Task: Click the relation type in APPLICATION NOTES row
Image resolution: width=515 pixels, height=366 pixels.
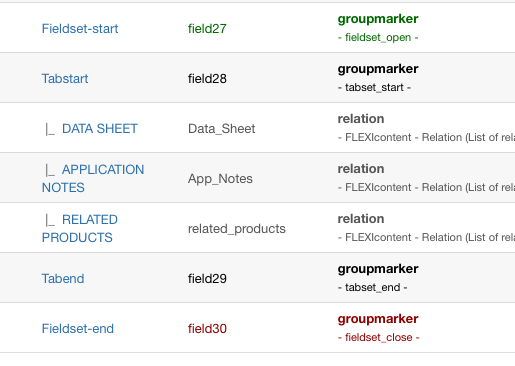Action: tap(361, 169)
